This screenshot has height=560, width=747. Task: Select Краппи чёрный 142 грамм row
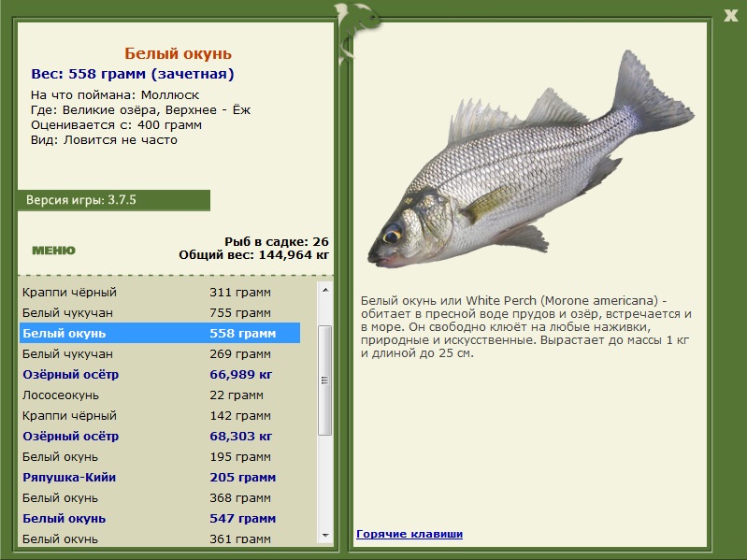coord(160,415)
